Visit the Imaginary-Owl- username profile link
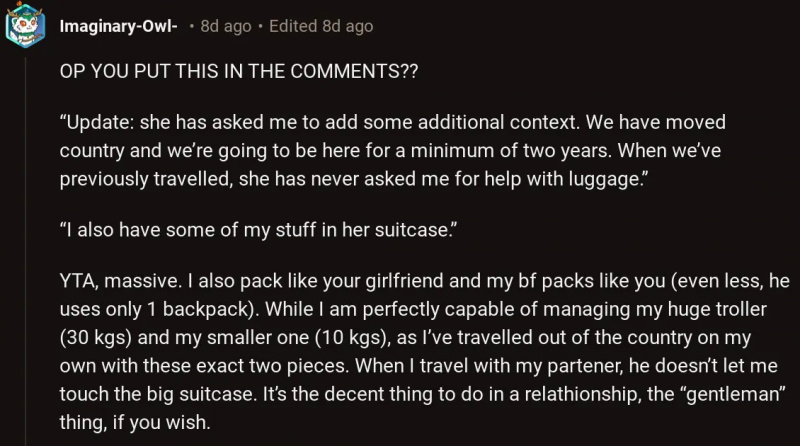Viewport: 800px width, 446px height. coord(118,26)
